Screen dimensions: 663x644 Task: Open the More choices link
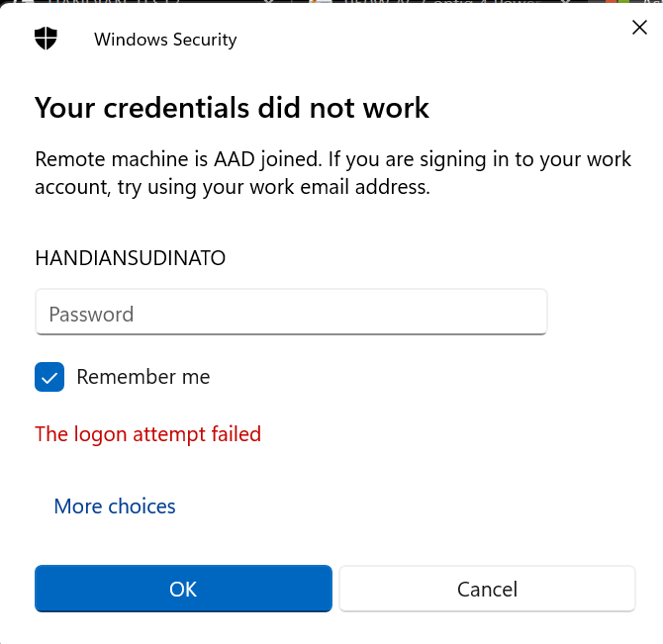(x=115, y=506)
